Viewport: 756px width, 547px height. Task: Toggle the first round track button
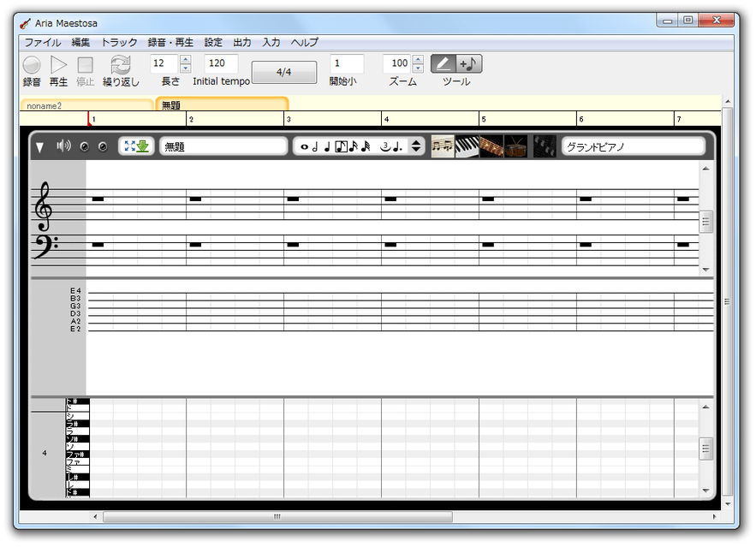(85, 146)
